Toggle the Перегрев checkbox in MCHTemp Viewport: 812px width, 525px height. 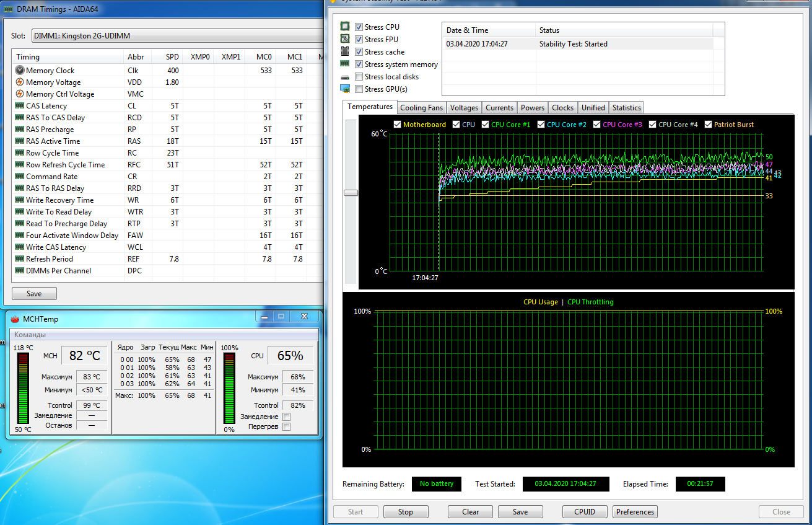click(286, 427)
